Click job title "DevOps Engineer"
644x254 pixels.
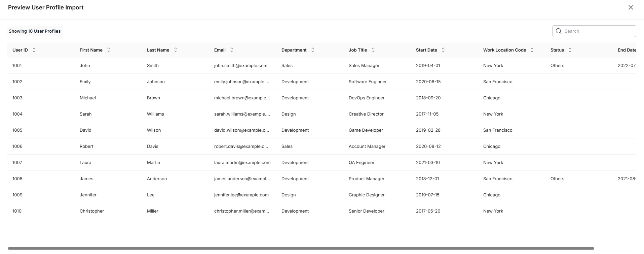367,98
